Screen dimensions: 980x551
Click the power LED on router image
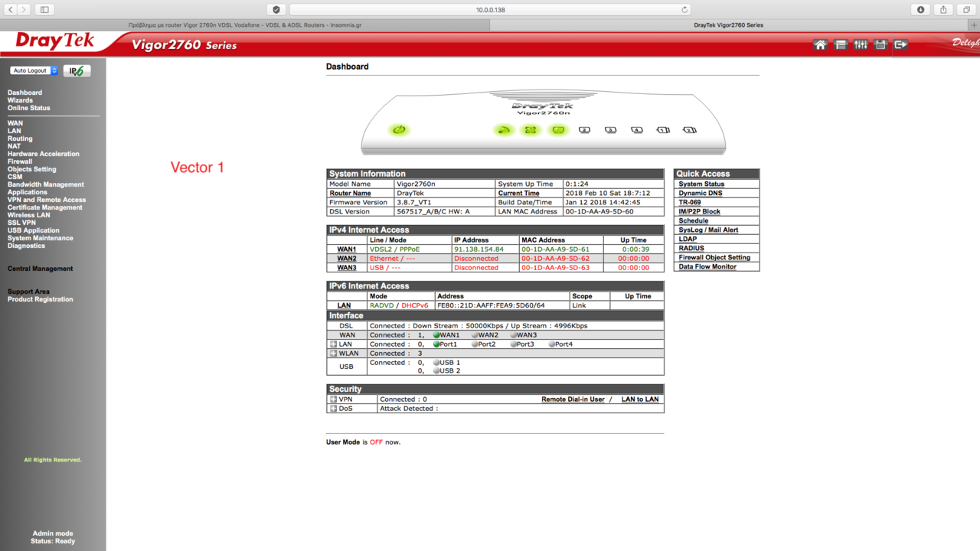[x=399, y=130]
